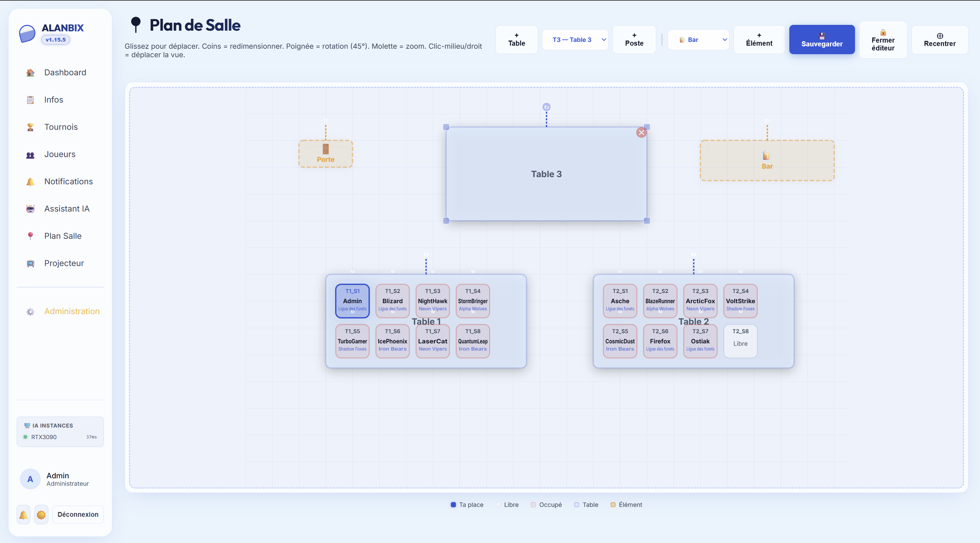Open the Dashboard menu item

coord(60,73)
